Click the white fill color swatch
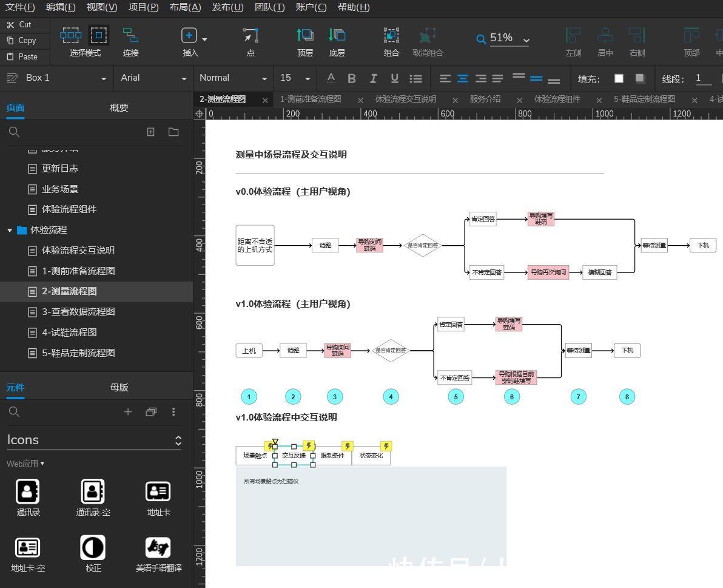 pyautogui.click(x=619, y=78)
